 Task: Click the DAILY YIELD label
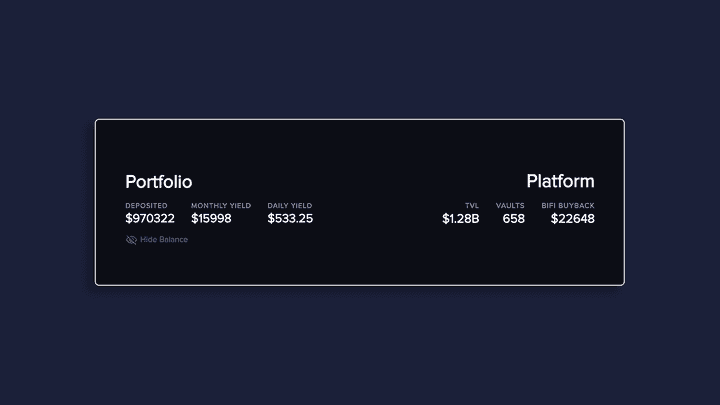click(x=290, y=205)
